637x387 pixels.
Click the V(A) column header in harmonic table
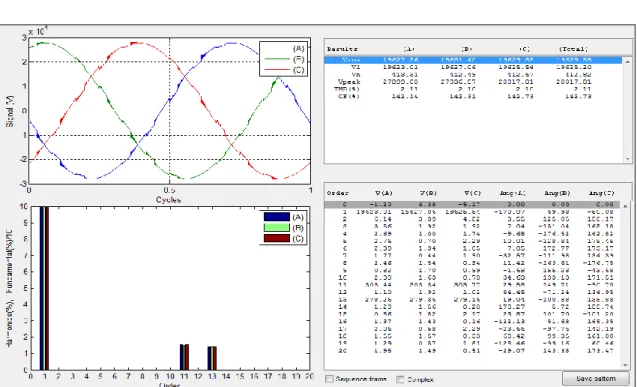click(x=384, y=193)
